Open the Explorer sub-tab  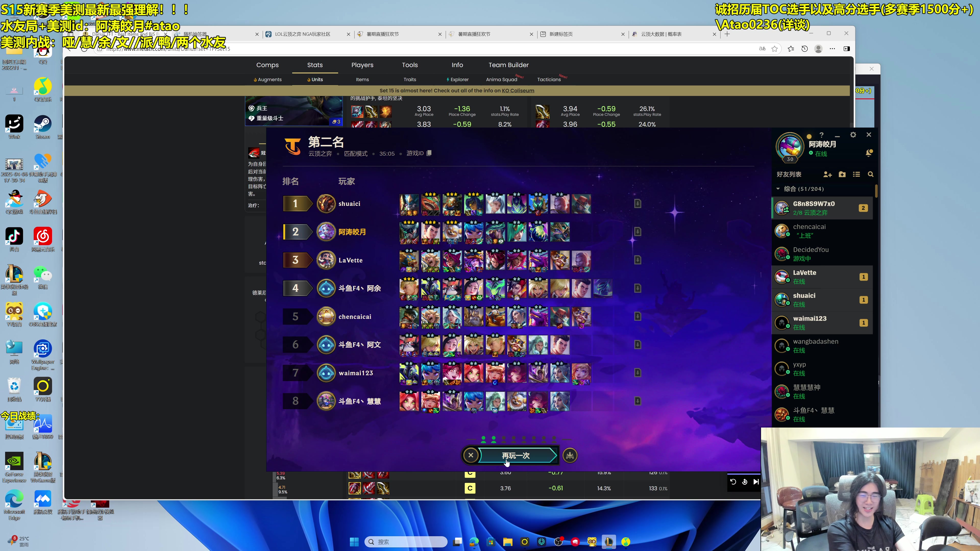click(457, 80)
